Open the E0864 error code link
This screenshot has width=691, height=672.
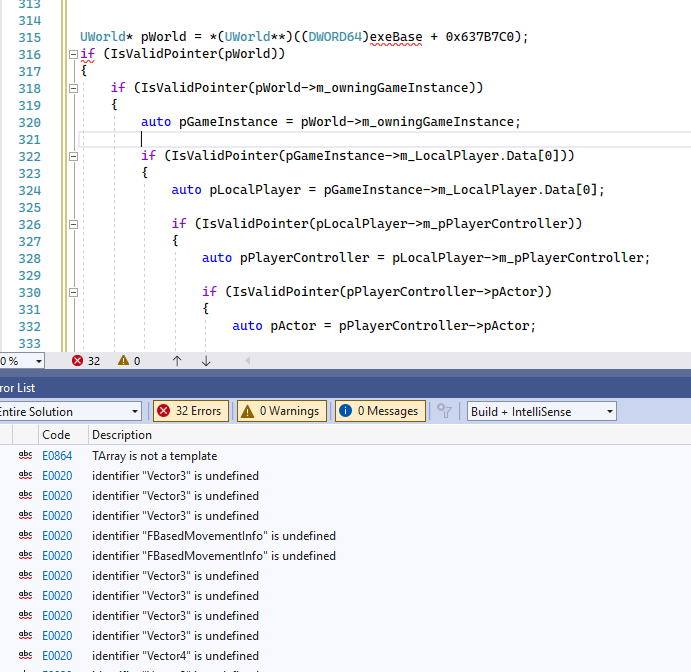[57, 456]
